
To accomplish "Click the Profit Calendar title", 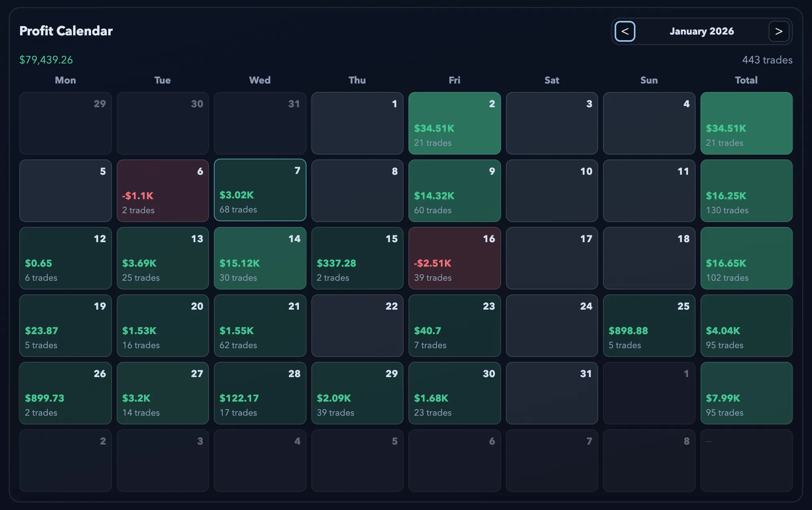I will coord(66,31).
